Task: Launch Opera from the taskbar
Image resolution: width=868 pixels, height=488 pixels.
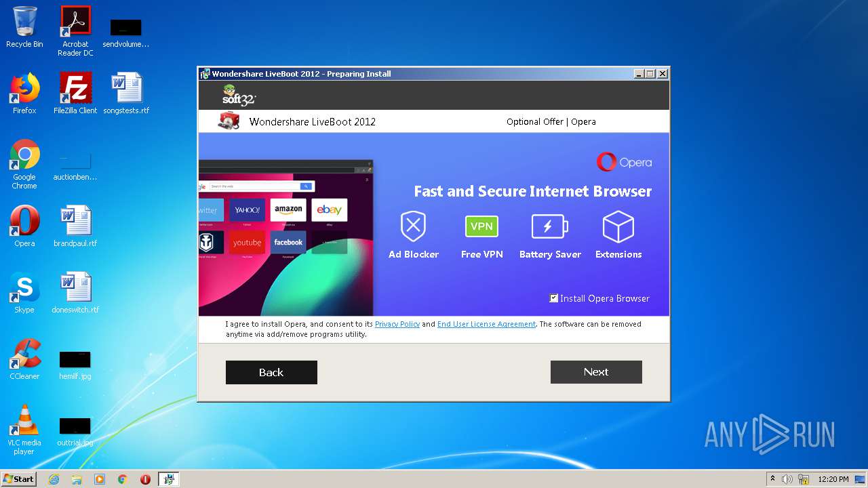Action: click(x=145, y=479)
